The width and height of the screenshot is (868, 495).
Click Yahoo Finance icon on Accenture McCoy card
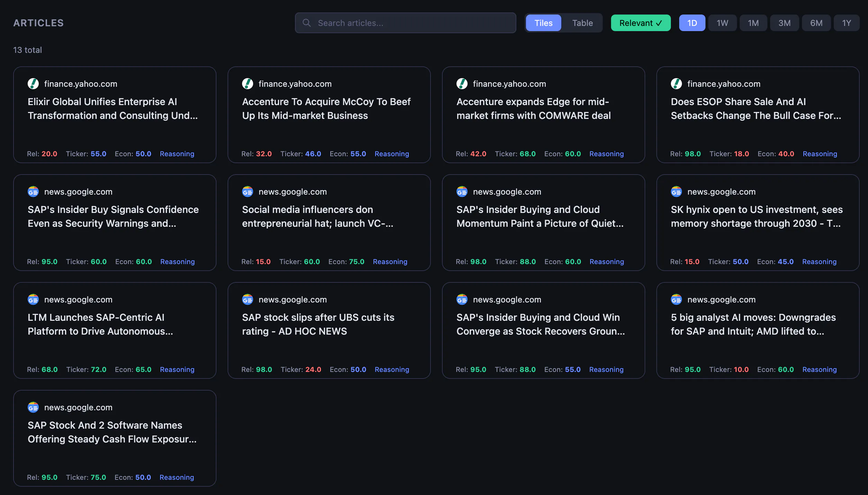pyautogui.click(x=248, y=84)
